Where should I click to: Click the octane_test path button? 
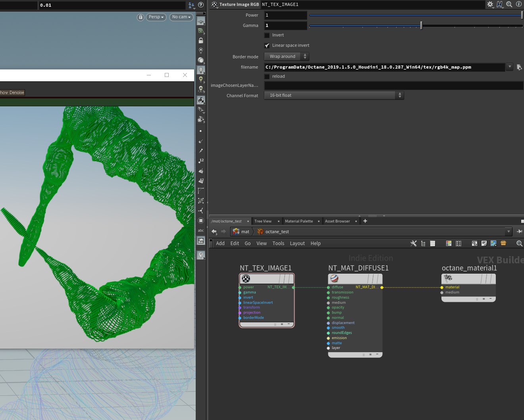(x=277, y=232)
